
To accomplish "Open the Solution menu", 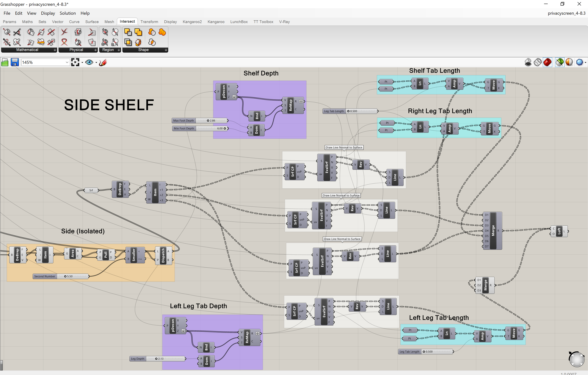I will 68,13.
